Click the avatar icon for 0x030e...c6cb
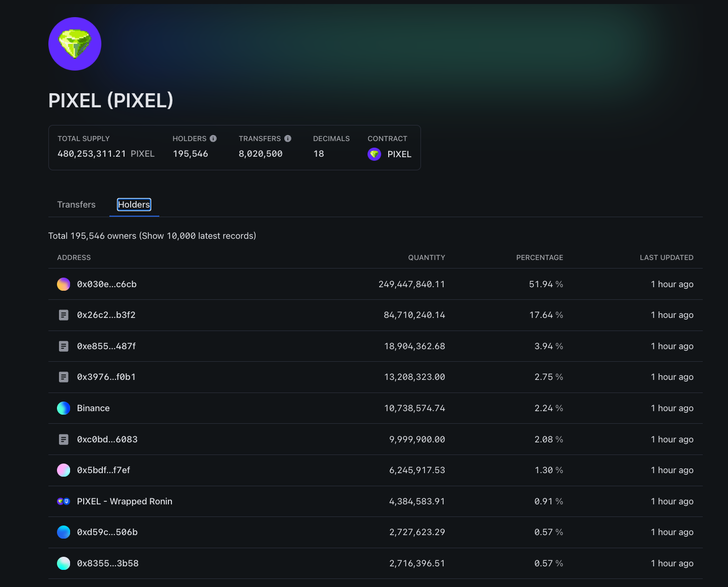The image size is (728, 587). click(64, 284)
